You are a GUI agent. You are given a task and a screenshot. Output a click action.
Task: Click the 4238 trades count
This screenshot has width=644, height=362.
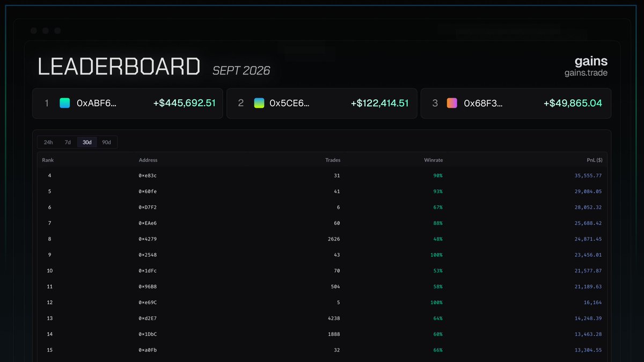[333, 319]
